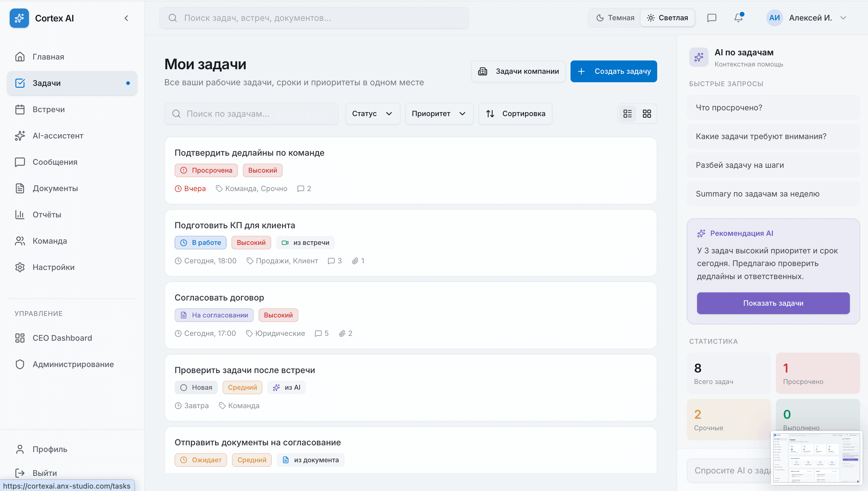Viewport: 868px width, 491px height.
Task: Click the Создать задачу button
Action: click(x=613, y=71)
